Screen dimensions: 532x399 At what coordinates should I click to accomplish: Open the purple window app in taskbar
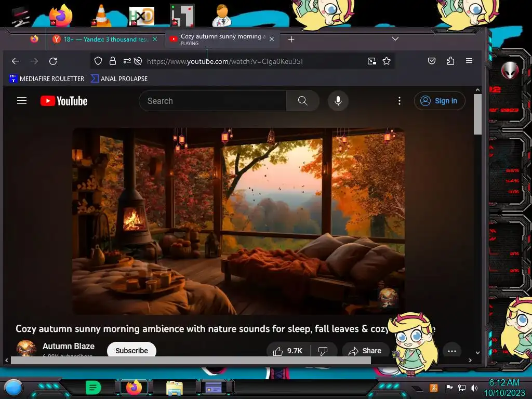click(x=214, y=388)
